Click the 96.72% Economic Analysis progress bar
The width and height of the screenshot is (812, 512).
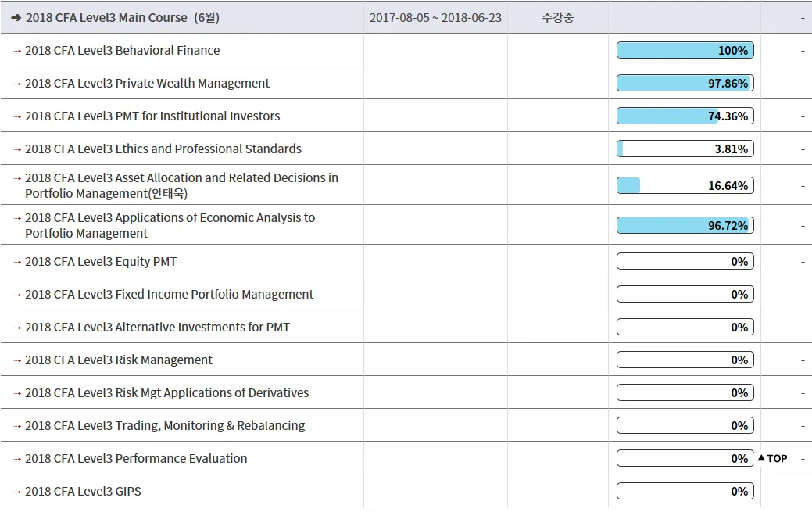685,225
